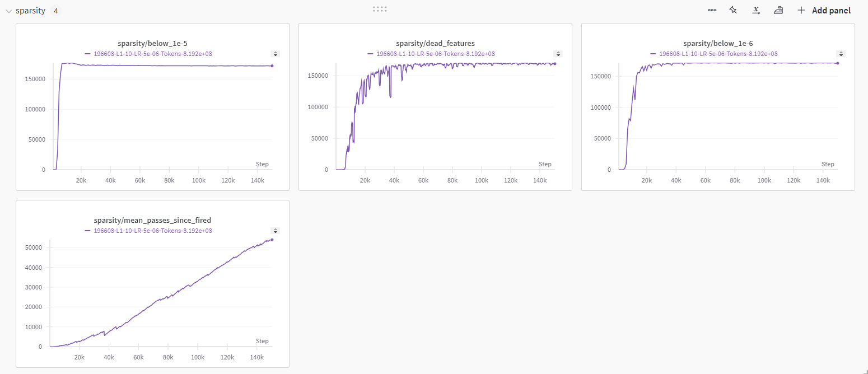Open the x-axis settings icon
Image resolution: width=868 pixels, height=374 pixels.
[756, 10]
